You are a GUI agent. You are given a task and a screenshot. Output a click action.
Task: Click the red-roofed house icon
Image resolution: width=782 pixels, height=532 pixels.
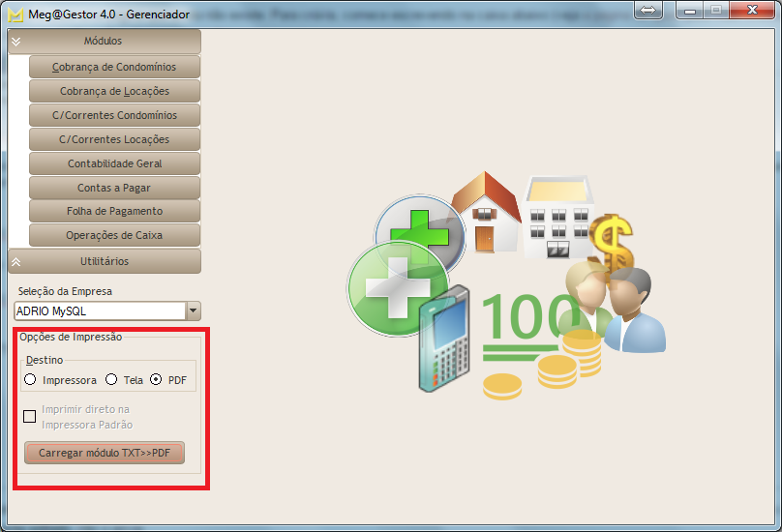(486, 213)
